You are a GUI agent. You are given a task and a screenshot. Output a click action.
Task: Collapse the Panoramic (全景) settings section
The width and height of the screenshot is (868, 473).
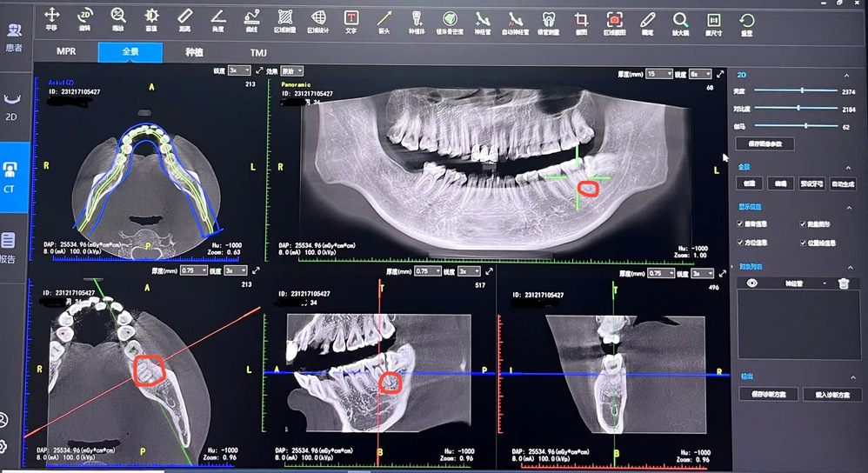[x=848, y=168]
